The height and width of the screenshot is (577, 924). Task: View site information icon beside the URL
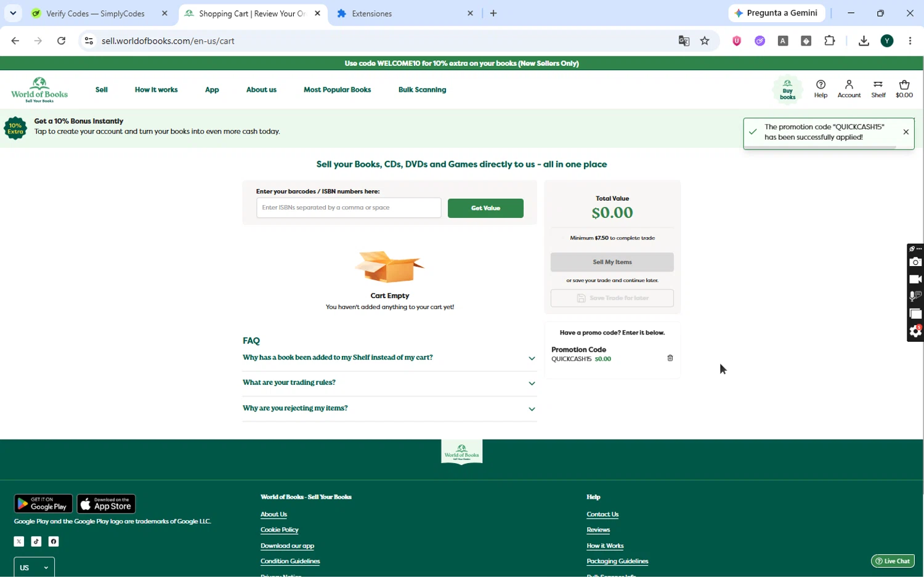click(89, 41)
